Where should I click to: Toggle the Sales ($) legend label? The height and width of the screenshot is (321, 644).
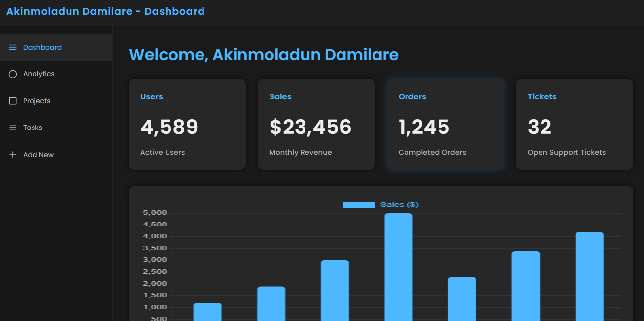[x=399, y=205]
